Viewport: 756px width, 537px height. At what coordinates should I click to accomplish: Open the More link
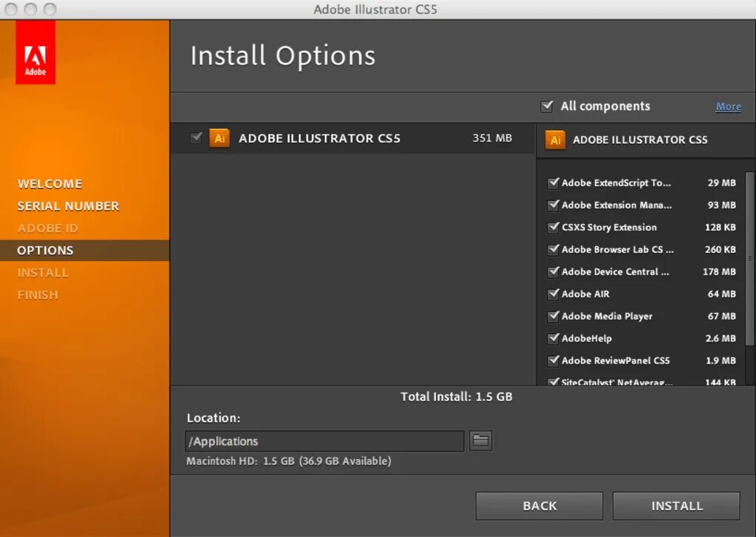tap(729, 107)
